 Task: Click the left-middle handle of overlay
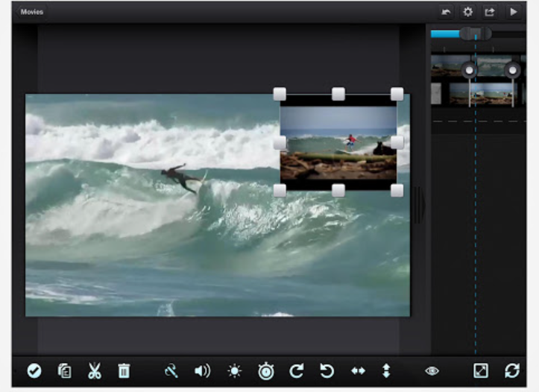[x=280, y=142]
